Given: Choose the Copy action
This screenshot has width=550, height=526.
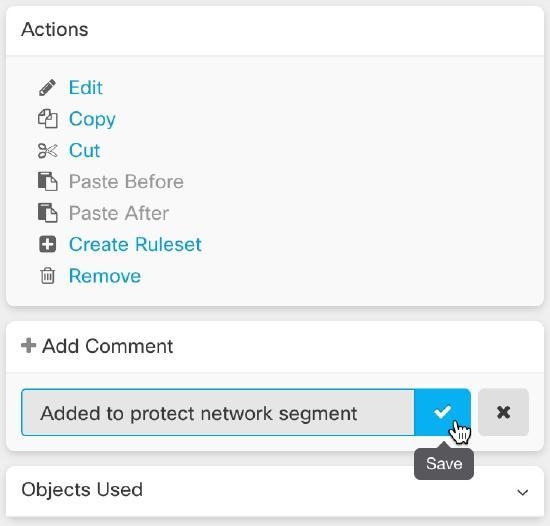Looking at the screenshot, I should 92,119.
